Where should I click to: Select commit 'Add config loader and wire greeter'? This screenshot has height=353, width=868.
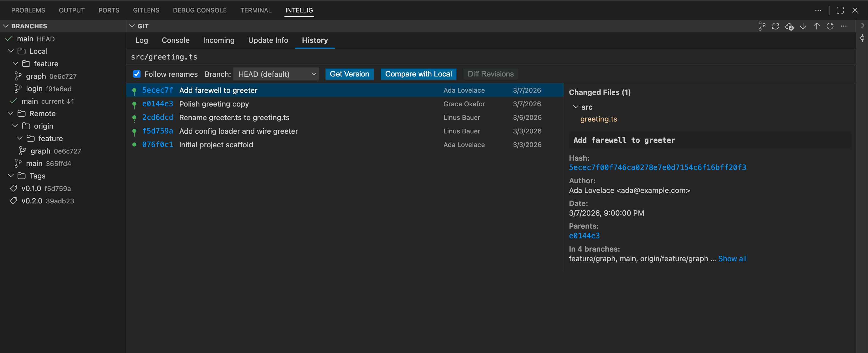(345, 131)
